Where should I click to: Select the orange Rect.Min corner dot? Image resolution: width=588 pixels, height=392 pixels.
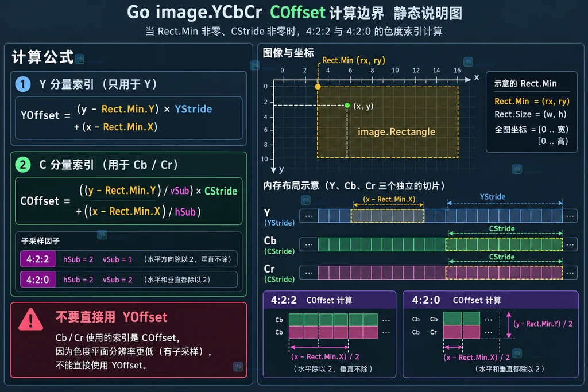coord(318,87)
